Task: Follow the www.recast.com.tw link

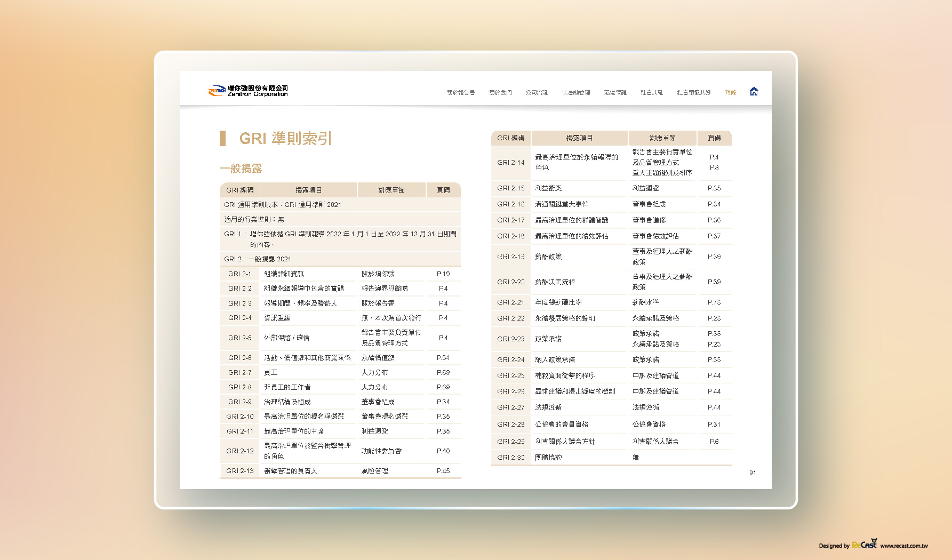Action: (904, 546)
